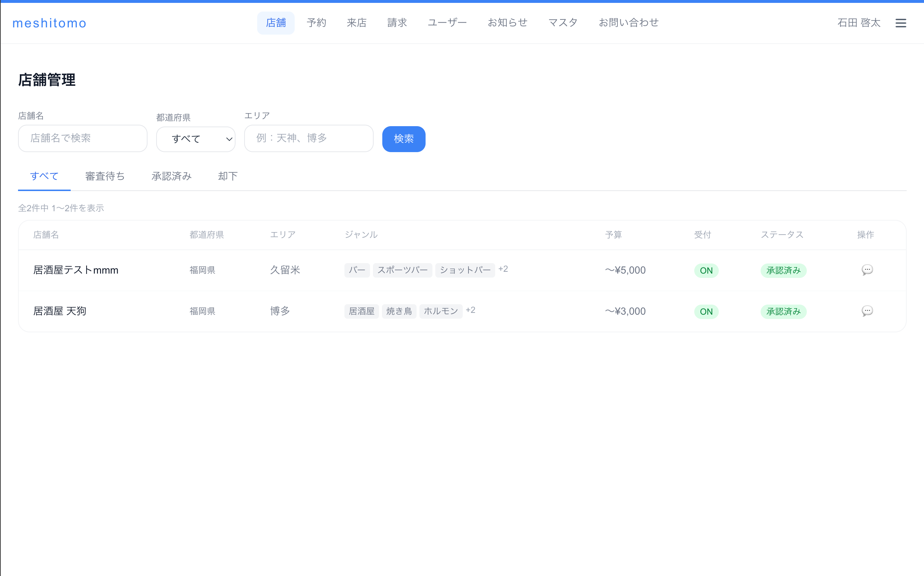This screenshot has height=576, width=924.
Task: Expand +2 genres for 居酒屋 天狗
Action: coord(470,310)
